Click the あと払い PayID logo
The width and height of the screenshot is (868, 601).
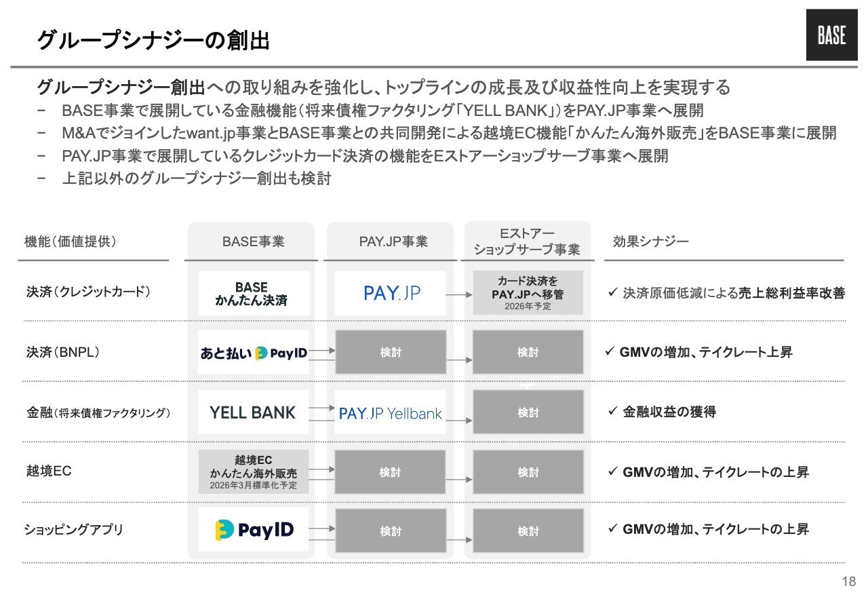[x=253, y=353]
